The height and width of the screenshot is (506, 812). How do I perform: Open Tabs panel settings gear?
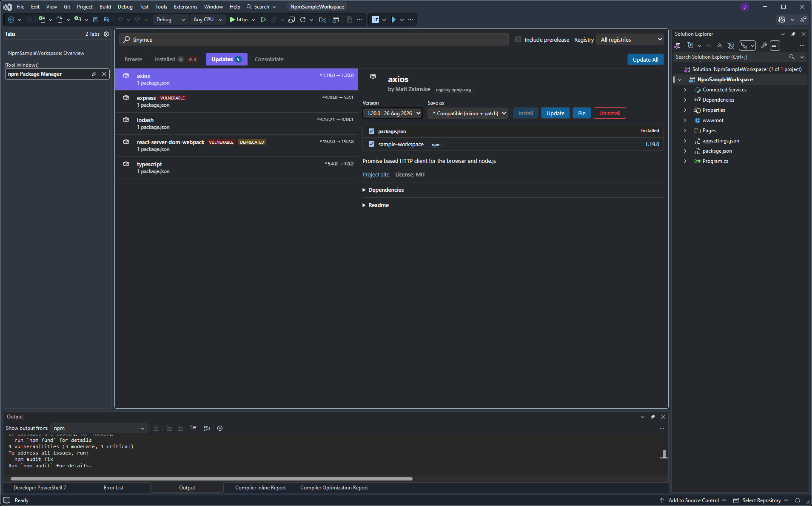(106, 34)
